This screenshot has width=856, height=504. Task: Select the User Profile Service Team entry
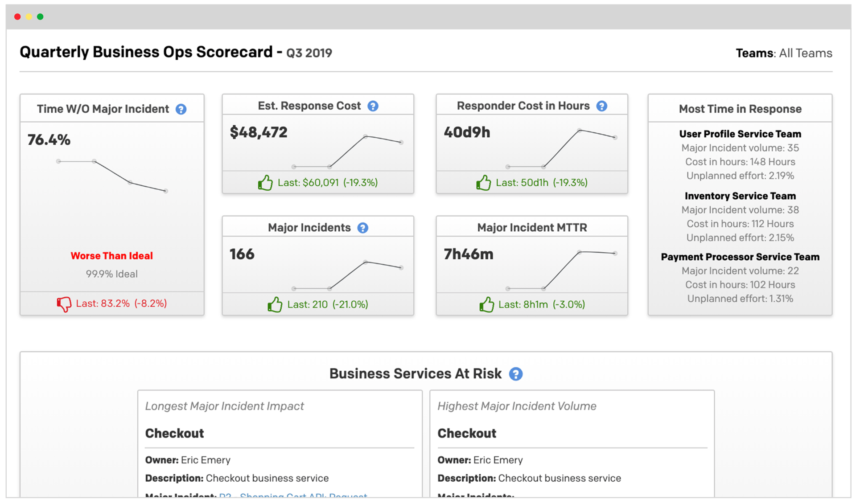click(x=740, y=134)
